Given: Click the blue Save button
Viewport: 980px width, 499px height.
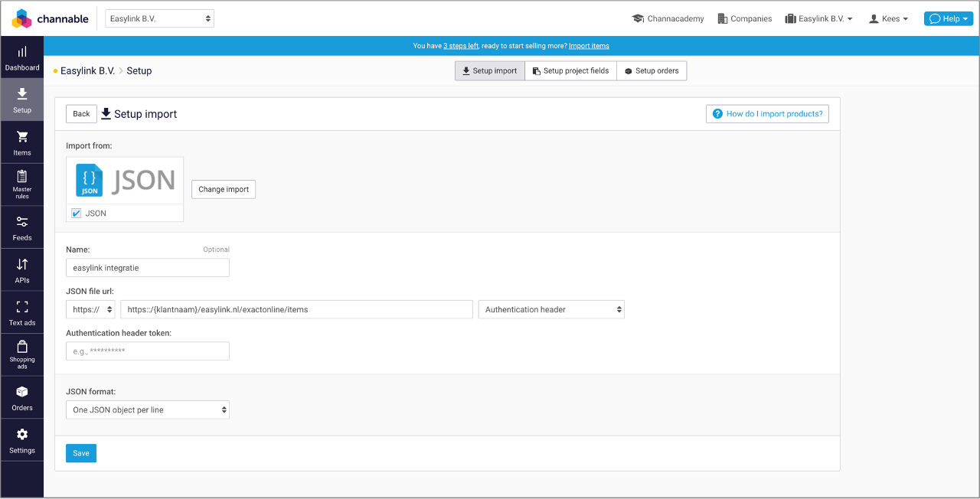Looking at the screenshot, I should tap(81, 453).
